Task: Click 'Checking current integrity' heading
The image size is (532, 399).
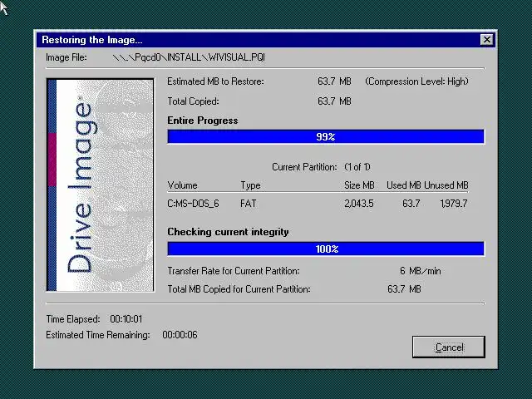Action: pyautogui.click(x=228, y=232)
